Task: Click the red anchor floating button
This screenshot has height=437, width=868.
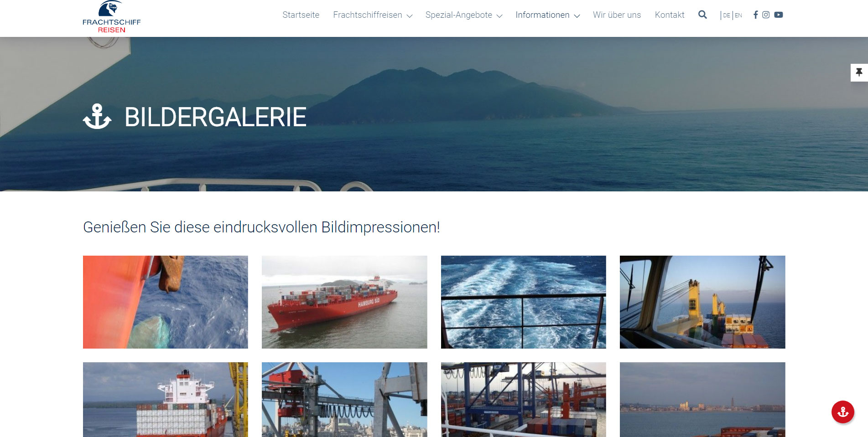Action: (842, 412)
